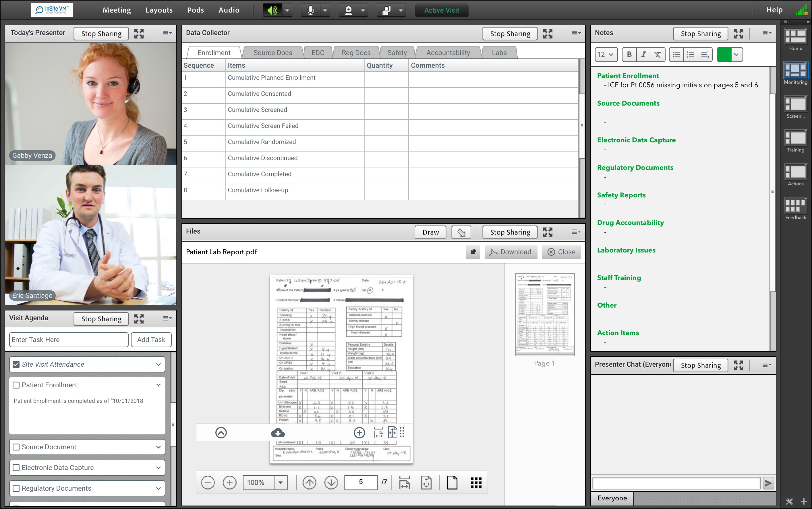This screenshot has height=509, width=812.
Task: Go to previous PDF page arrow
Action: tap(309, 482)
